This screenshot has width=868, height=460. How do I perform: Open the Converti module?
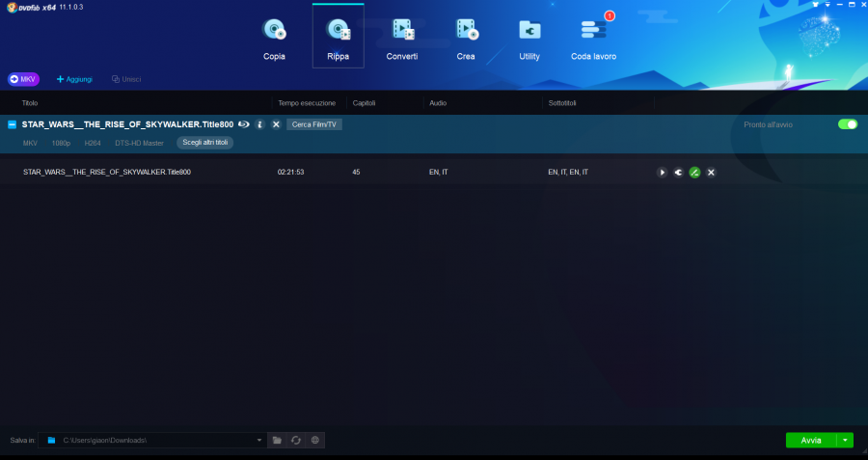[402, 39]
